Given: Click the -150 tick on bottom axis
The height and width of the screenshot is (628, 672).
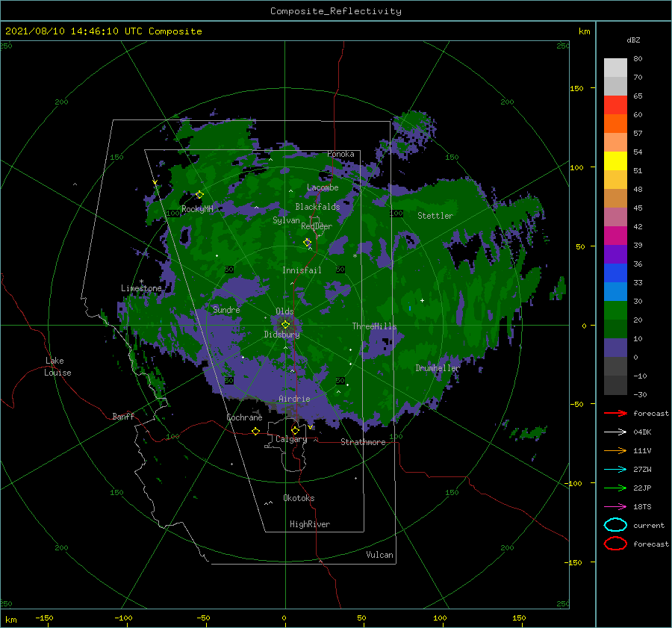Looking at the screenshot, I should point(44,618).
